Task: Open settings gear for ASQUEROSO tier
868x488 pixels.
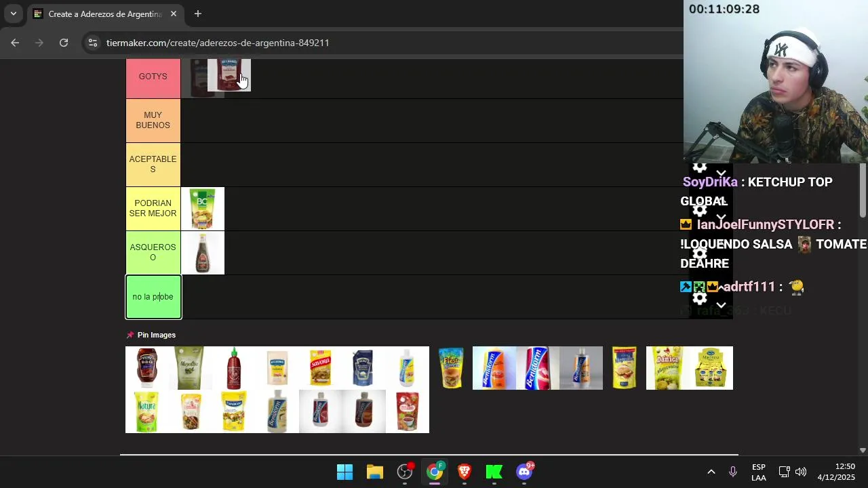Action: point(700,254)
